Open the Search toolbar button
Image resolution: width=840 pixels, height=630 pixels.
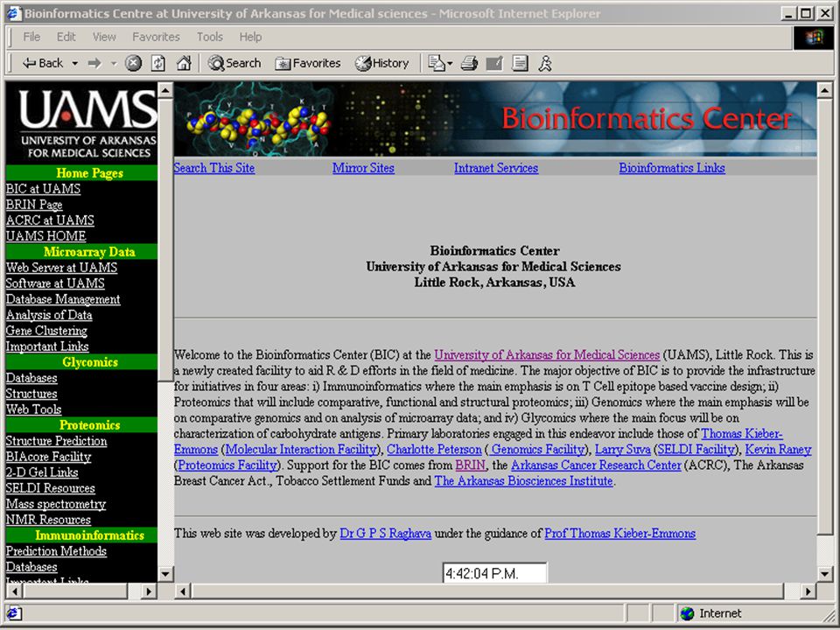click(x=234, y=63)
